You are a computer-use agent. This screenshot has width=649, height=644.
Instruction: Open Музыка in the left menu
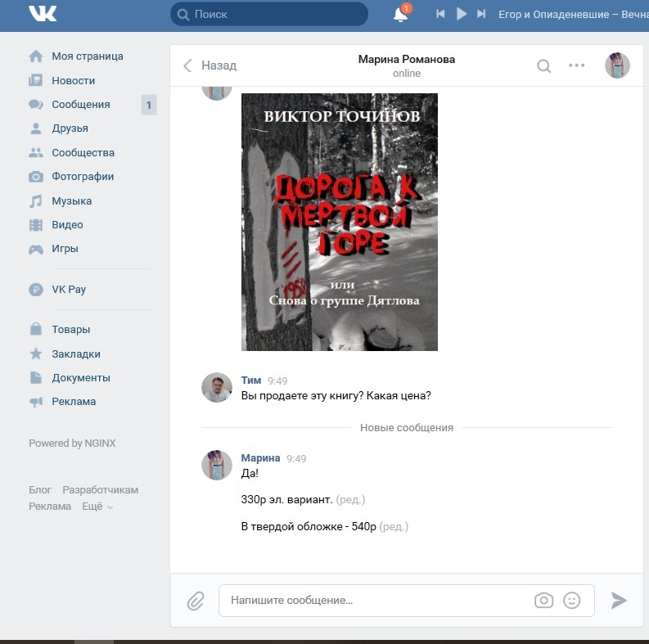[71, 200]
